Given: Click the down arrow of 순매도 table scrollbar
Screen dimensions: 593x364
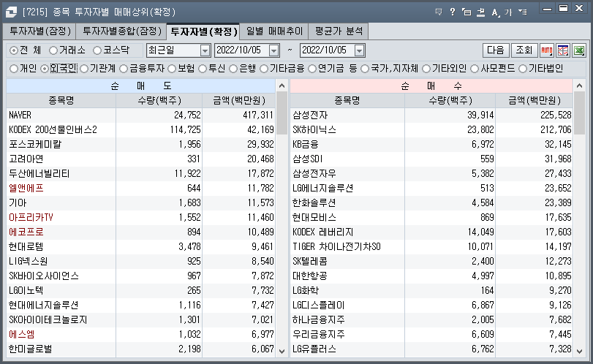Looking at the screenshot, I should pos(282,351).
